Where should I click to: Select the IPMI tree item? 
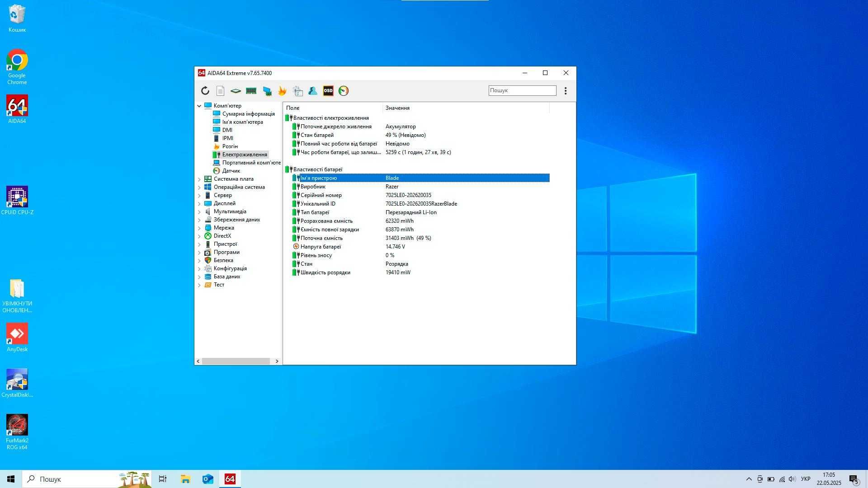tap(227, 138)
